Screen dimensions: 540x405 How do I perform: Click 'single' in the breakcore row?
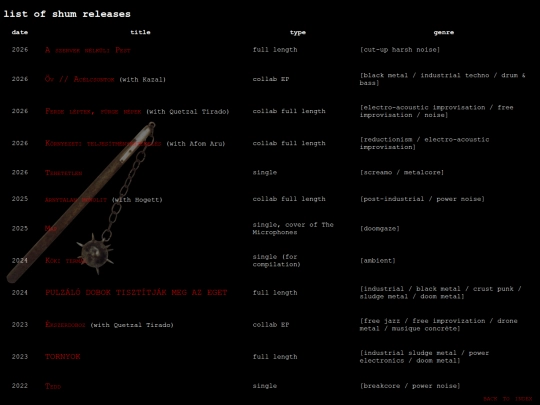coord(264,386)
